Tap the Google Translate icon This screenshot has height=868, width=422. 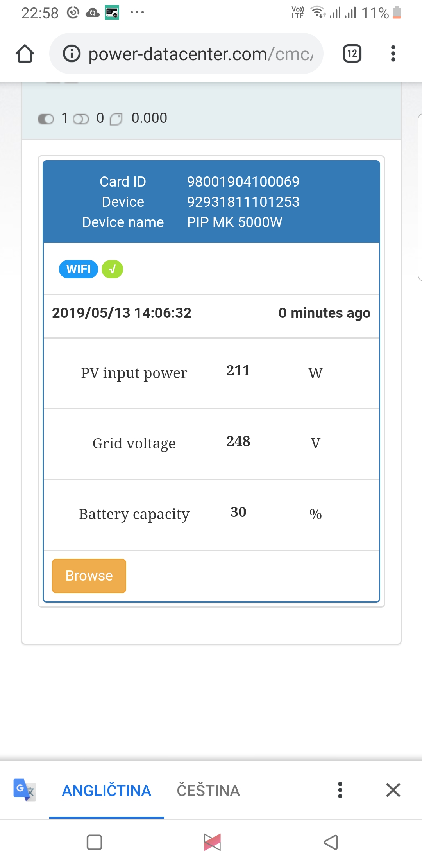(24, 790)
